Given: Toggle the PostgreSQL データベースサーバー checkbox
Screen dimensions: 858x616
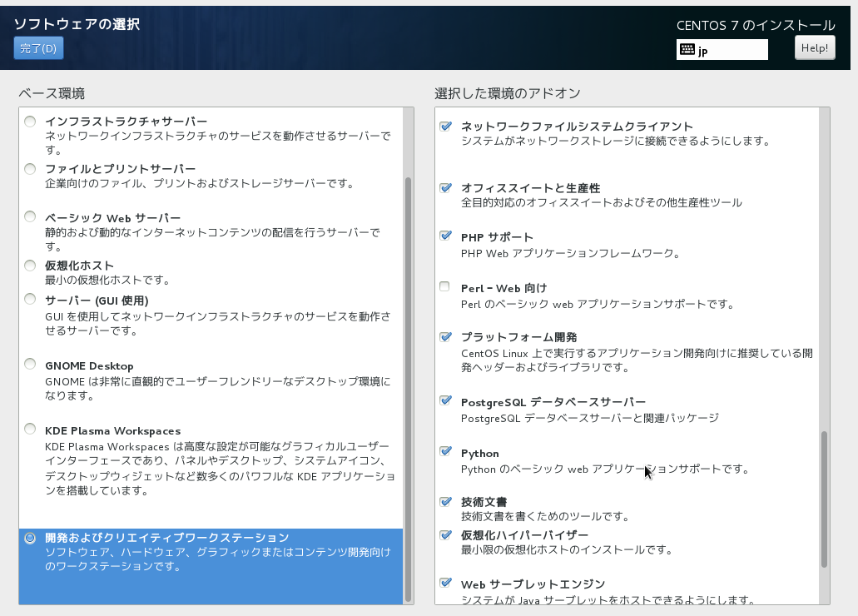Looking at the screenshot, I should [x=444, y=400].
